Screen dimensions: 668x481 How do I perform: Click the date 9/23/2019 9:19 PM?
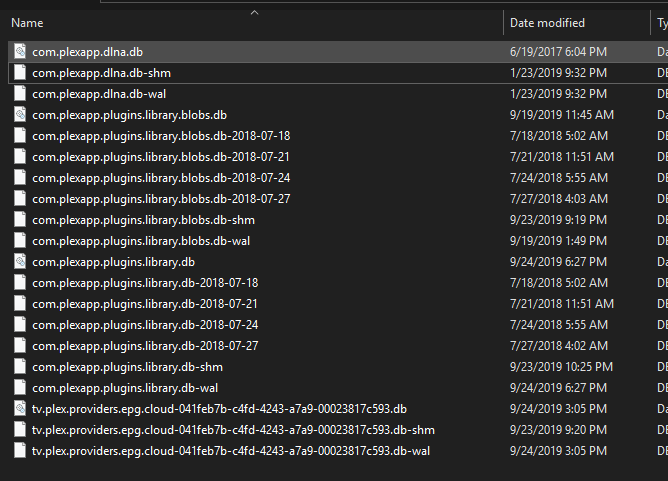559,220
